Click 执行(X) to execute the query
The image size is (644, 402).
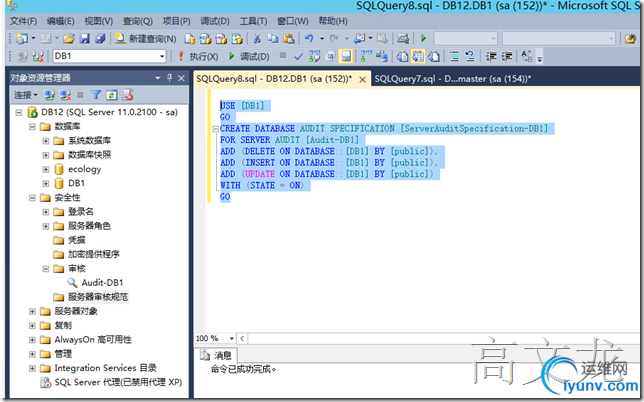coord(198,56)
